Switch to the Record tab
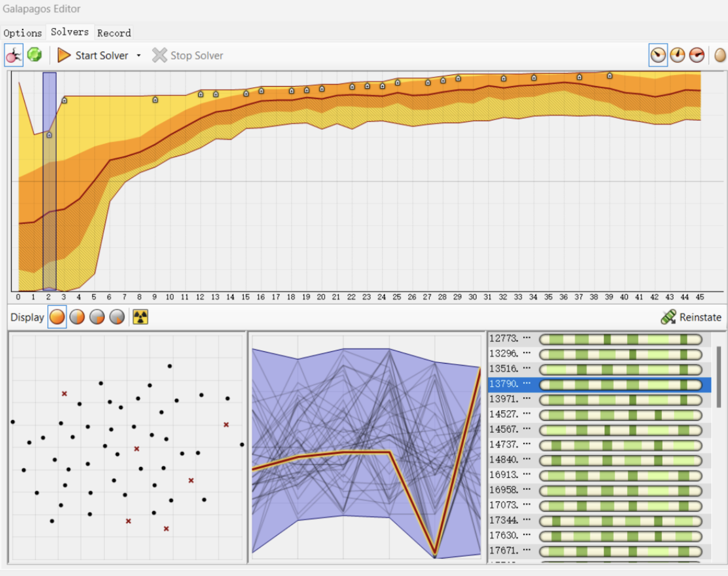This screenshot has height=576, width=728. [114, 33]
